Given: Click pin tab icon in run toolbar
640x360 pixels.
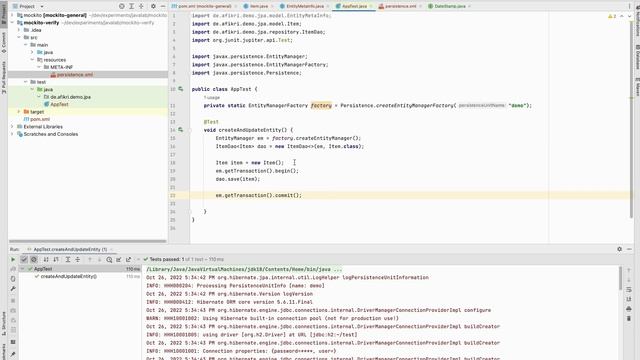Looking at the screenshot, I should tap(13, 354).
